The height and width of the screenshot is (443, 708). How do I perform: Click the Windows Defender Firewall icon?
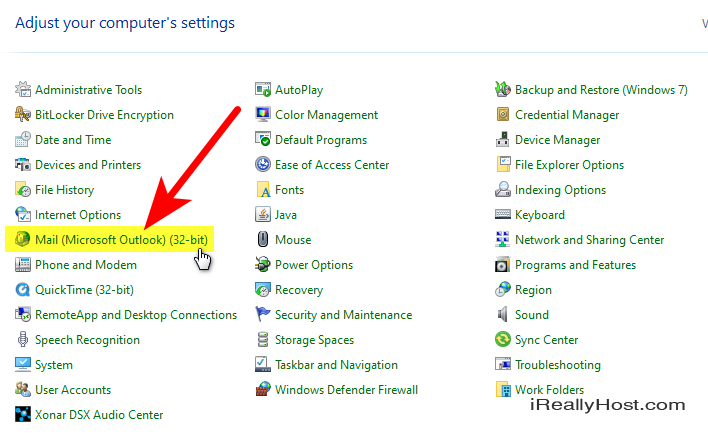pyautogui.click(x=262, y=389)
